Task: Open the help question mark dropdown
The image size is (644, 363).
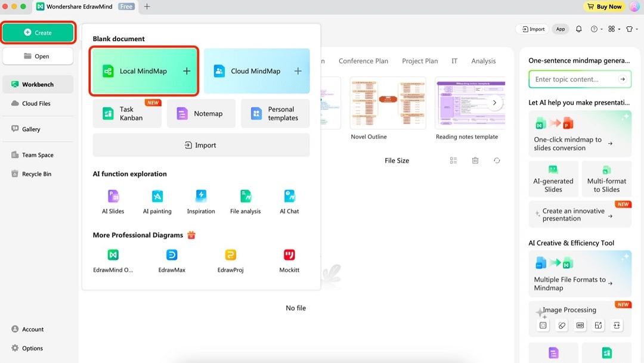Action: coord(596,29)
